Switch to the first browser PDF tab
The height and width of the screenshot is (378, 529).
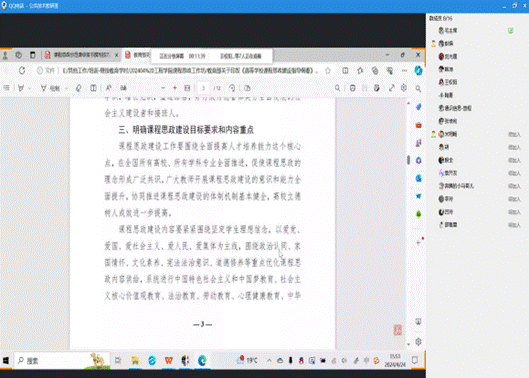pyautogui.click(x=82, y=55)
